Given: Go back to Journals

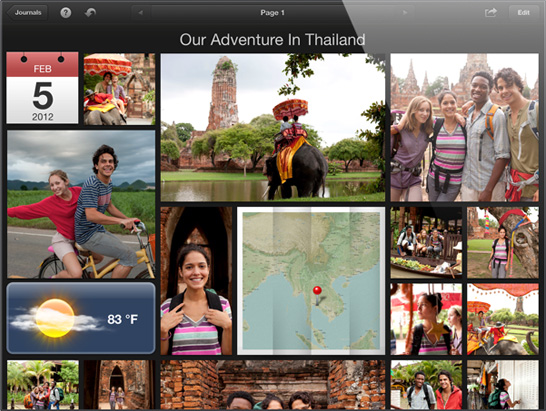Looking at the screenshot, I should pos(27,13).
